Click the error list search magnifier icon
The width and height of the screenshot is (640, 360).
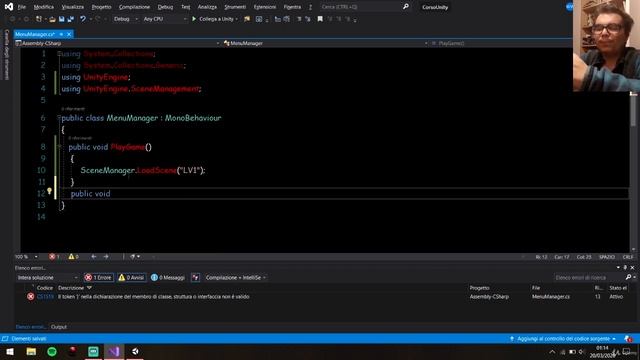click(x=629, y=278)
